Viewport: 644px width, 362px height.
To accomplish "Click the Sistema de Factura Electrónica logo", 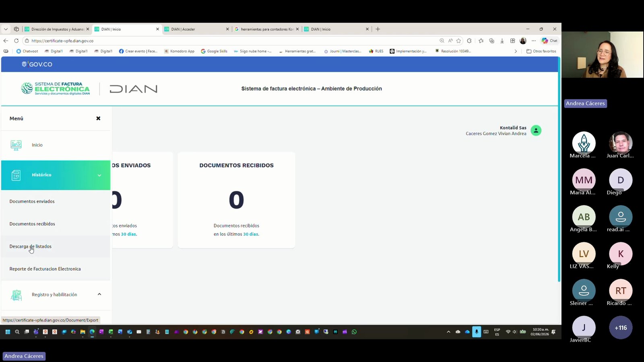I will click(x=56, y=89).
